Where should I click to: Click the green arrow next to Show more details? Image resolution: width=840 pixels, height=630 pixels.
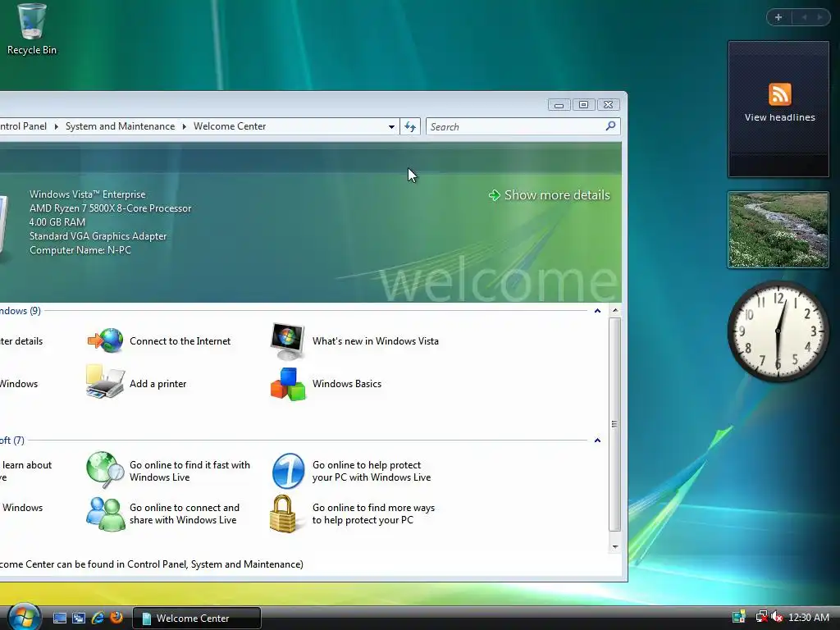(494, 195)
